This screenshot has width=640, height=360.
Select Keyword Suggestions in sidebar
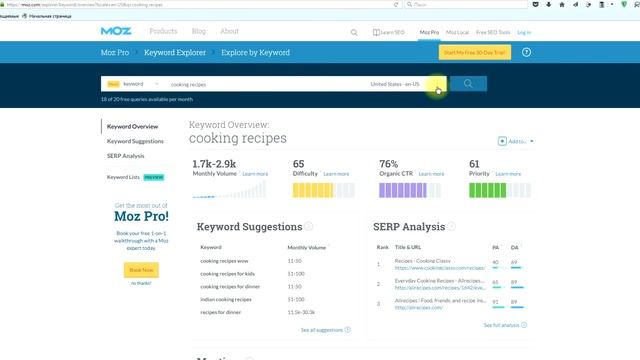pos(135,141)
